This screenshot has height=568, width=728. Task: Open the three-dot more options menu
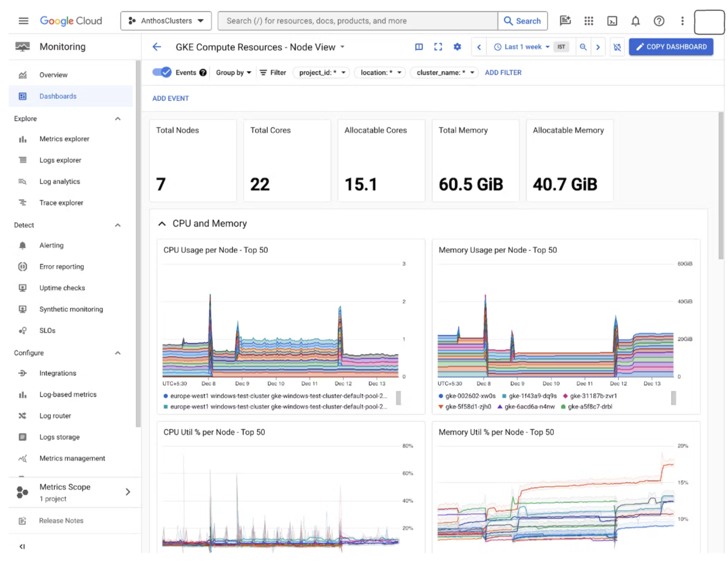click(682, 21)
